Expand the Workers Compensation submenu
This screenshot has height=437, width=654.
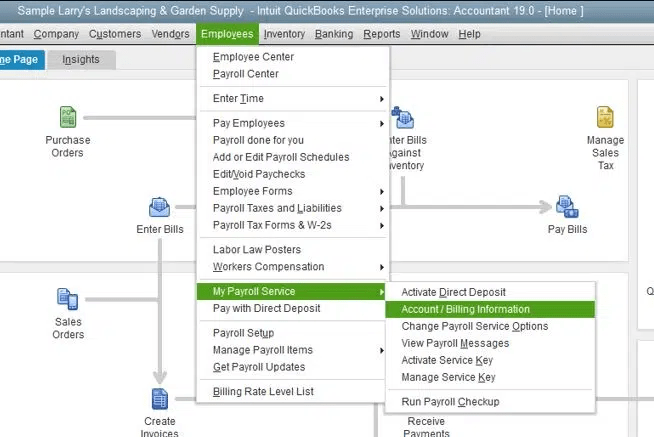coord(293,267)
